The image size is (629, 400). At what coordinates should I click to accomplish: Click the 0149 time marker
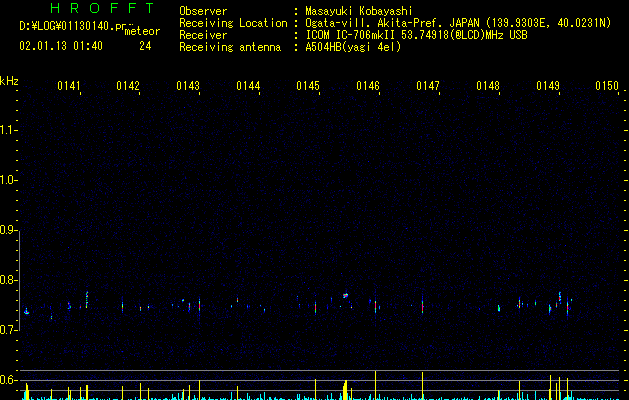[x=548, y=86]
